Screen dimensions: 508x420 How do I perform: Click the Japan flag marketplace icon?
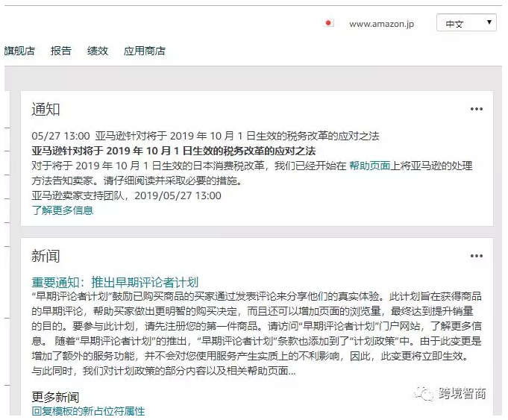328,23
